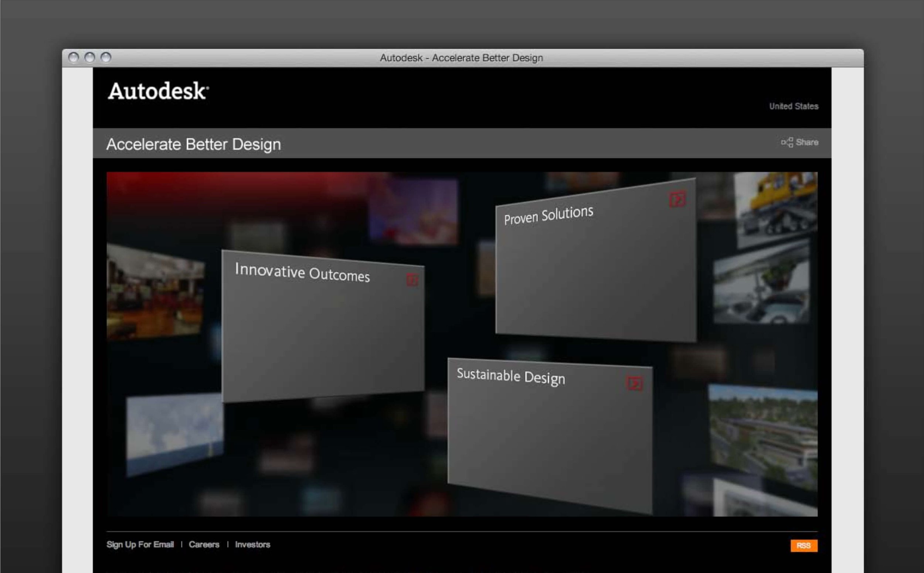Open the orange RSS feed badge
This screenshot has height=573, width=924.
click(804, 545)
